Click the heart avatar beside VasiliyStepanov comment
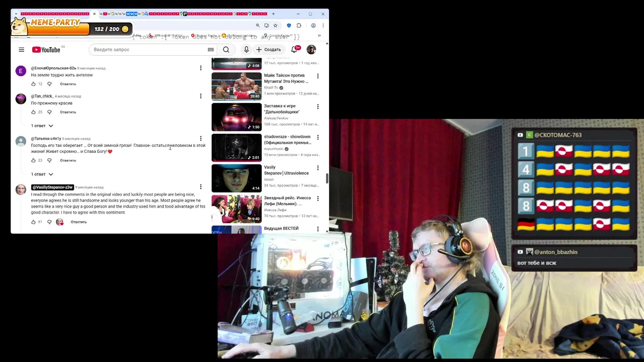Viewport: 644px width, 362px height. pyautogui.click(x=59, y=222)
